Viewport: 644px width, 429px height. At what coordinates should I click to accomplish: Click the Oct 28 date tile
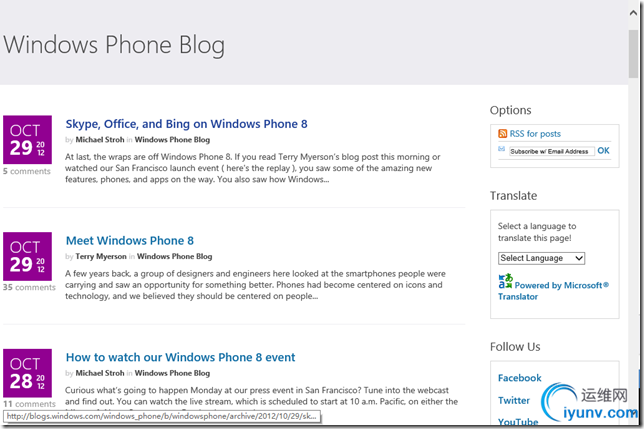click(28, 373)
